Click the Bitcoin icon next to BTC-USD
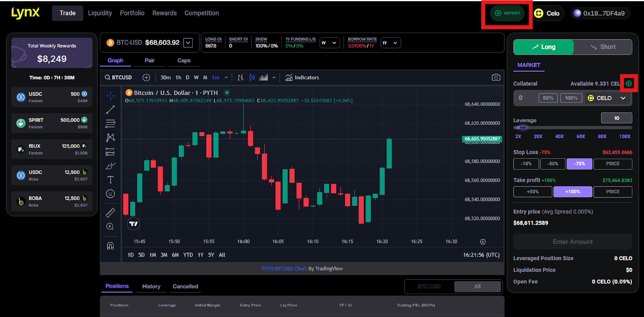This screenshot has width=644, height=317. click(110, 43)
